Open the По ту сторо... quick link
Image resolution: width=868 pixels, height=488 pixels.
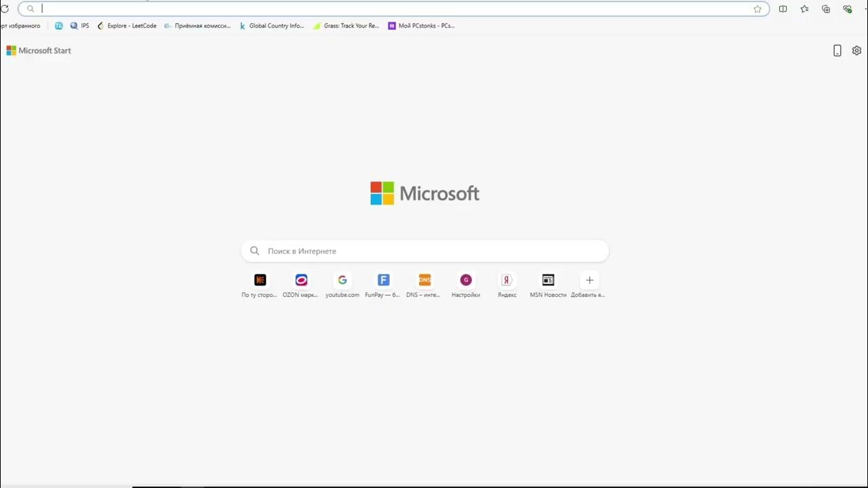[260, 285]
